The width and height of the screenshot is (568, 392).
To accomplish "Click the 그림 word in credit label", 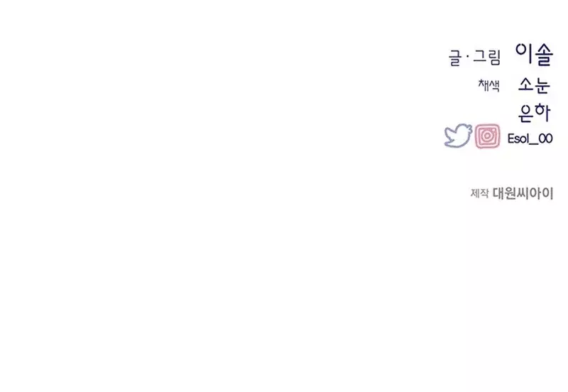I will pos(487,58).
